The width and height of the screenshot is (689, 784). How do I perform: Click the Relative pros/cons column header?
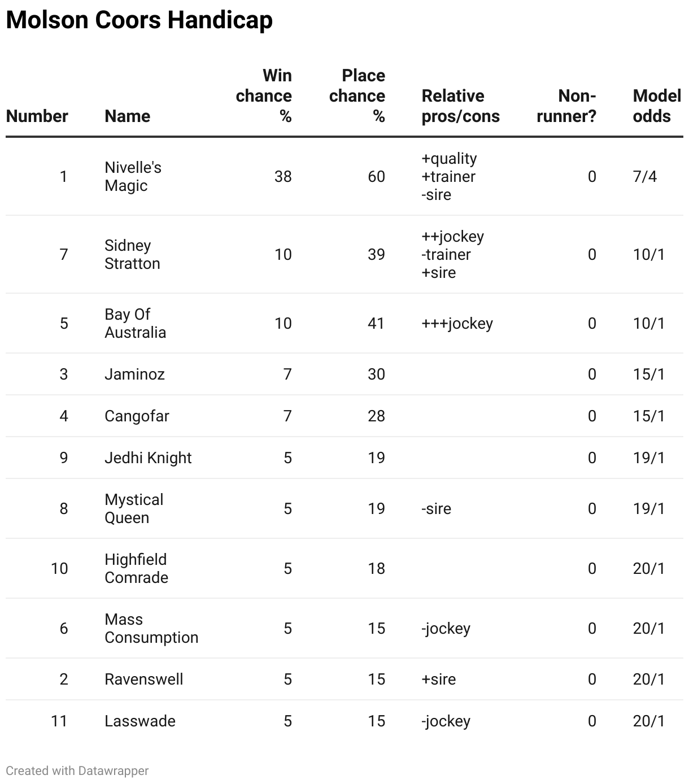460,106
